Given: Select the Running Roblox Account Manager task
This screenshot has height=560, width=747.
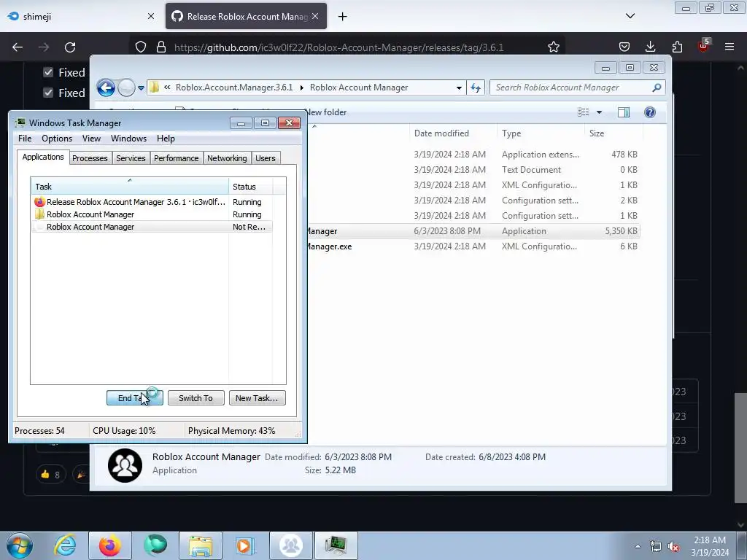Looking at the screenshot, I should [152, 214].
